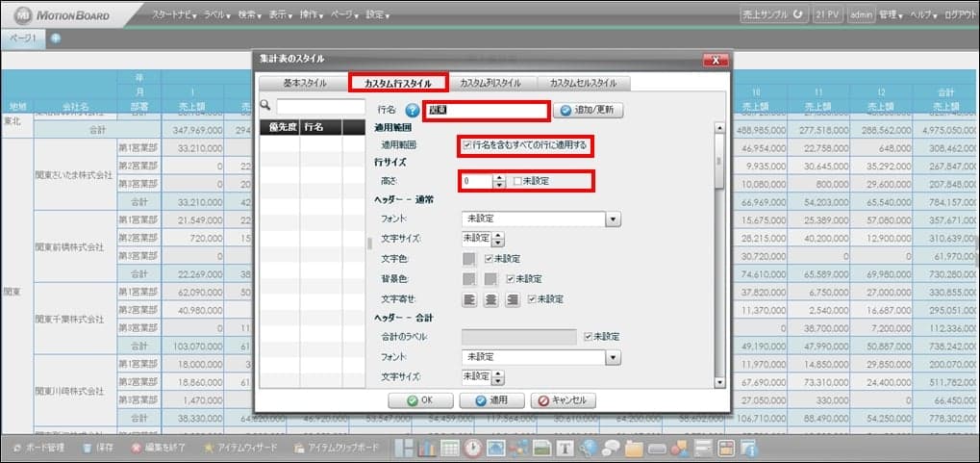This screenshot has height=463, width=980.
Task: Click 編集を終了 in the bottom bar
Action: pos(159,448)
